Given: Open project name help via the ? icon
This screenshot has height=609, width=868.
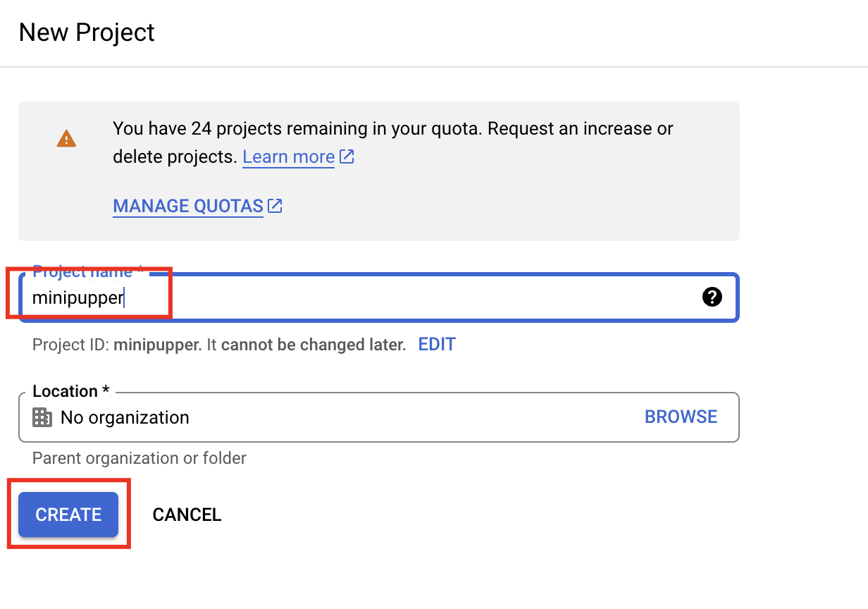Looking at the screenshot, I should point(712,297).
